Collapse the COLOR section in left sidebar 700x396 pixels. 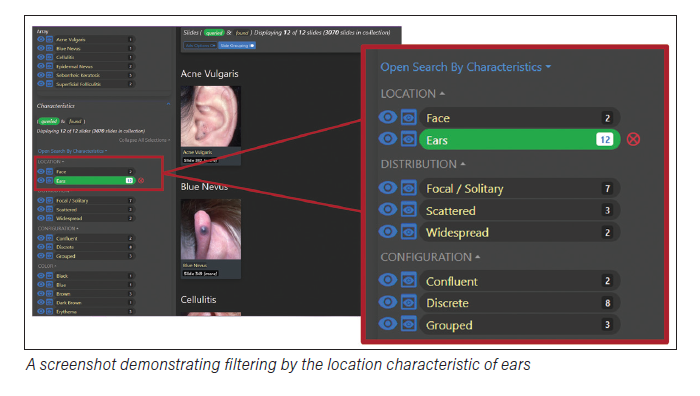click(x=47, y=266)
